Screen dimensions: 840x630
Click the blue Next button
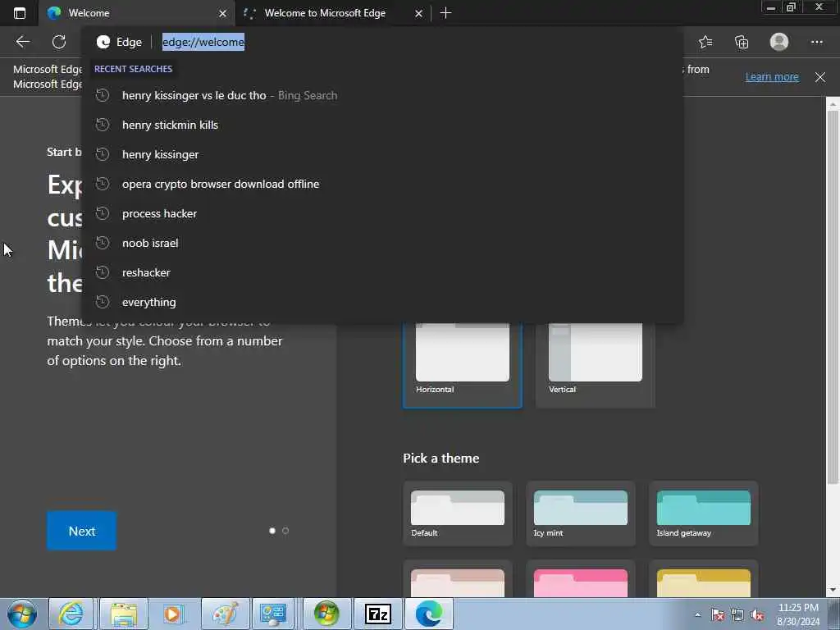[81, 531]
